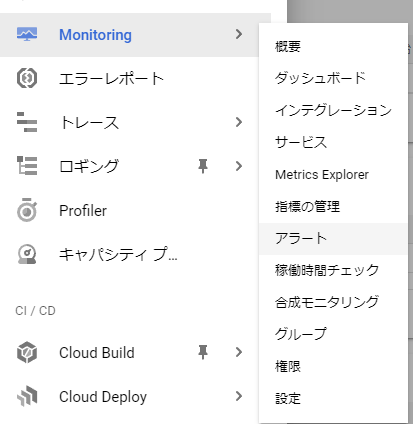Select the Monitoring label
Screen dimensions: 413x424
point(95,35)
